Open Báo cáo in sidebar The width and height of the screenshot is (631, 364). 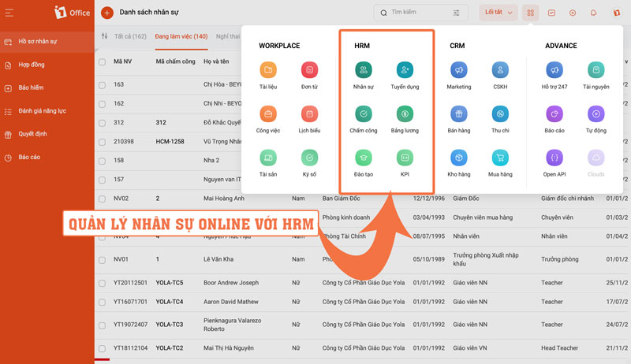click(x=29, y=157)
